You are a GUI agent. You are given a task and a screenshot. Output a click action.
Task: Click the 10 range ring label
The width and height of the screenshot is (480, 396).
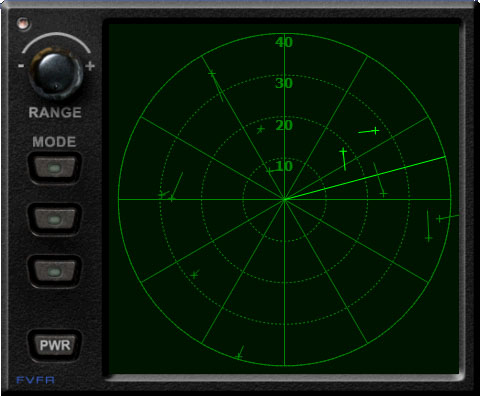tap(285, 166)
